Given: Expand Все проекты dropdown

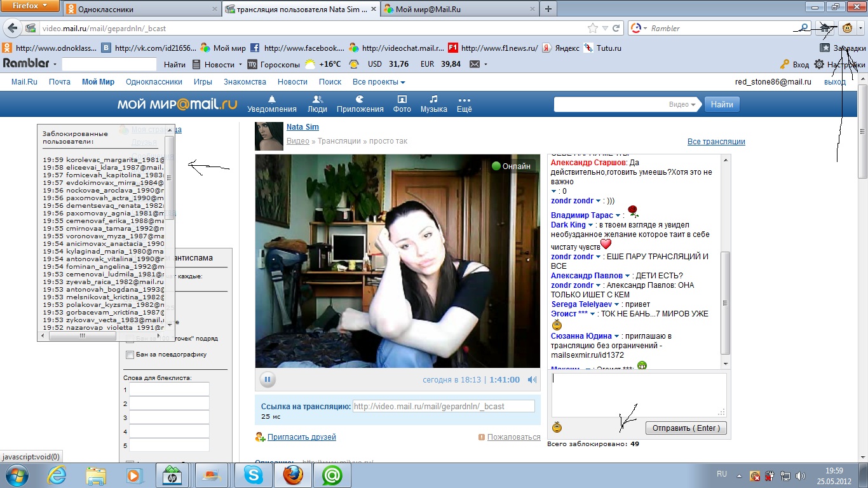Looking at the screenshot, I should coord(379,82).
